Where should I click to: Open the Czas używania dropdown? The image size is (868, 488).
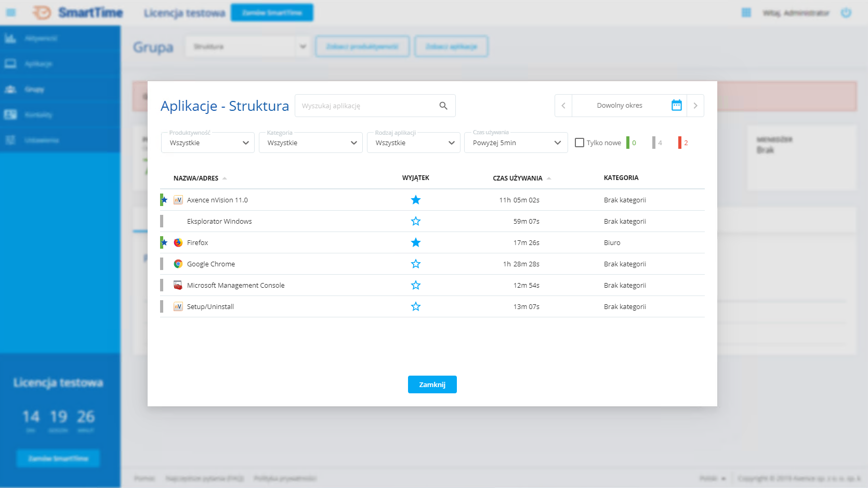pos(516,143)
